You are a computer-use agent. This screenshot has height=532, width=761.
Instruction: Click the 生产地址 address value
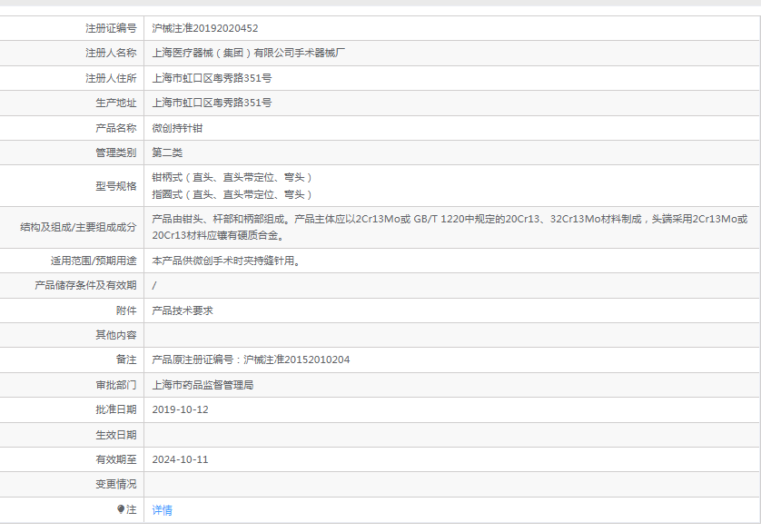[212, 103]
